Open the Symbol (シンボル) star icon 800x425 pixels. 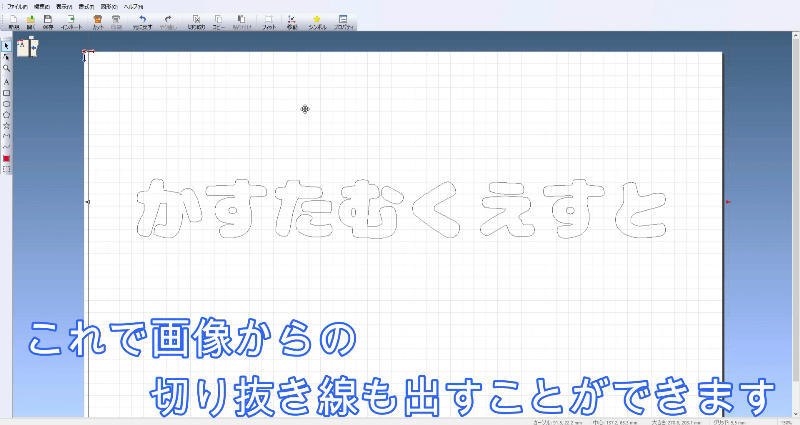317,22
